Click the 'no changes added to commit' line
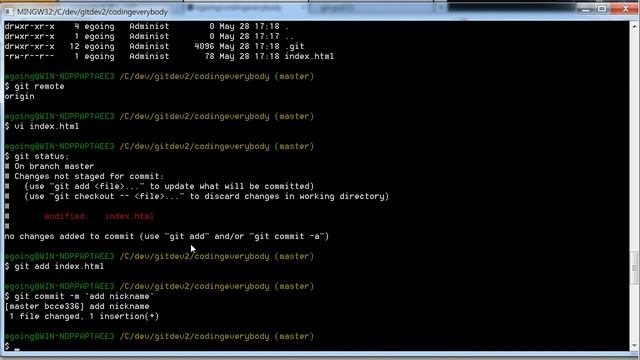 (167, 236)
